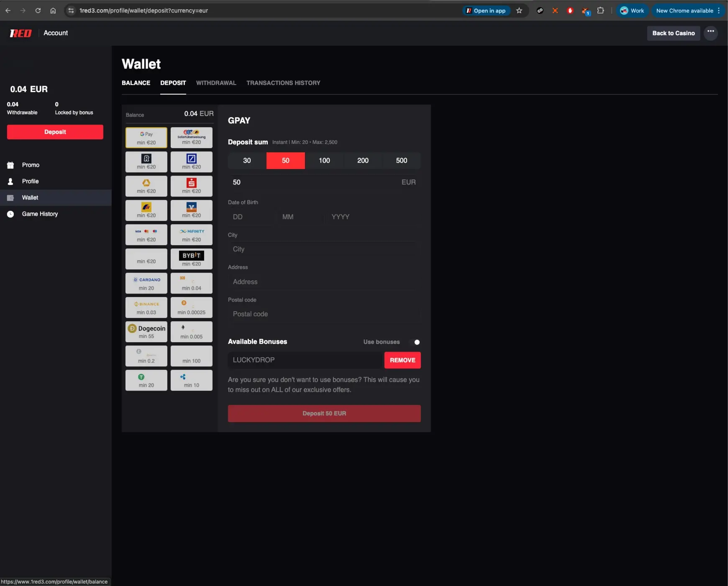This screenshot has width=728, height=586.
Task: Choose the MiFinity payment method
Action: [x=191, y=235]
